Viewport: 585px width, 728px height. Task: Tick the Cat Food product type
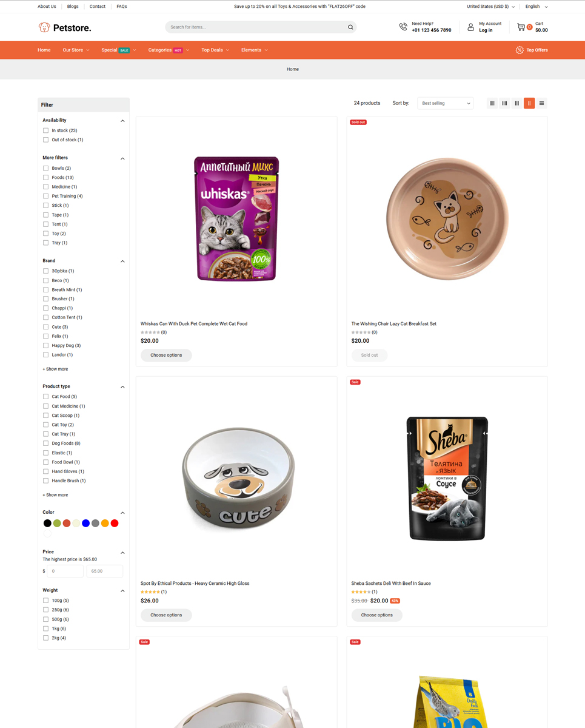(45, 397)
